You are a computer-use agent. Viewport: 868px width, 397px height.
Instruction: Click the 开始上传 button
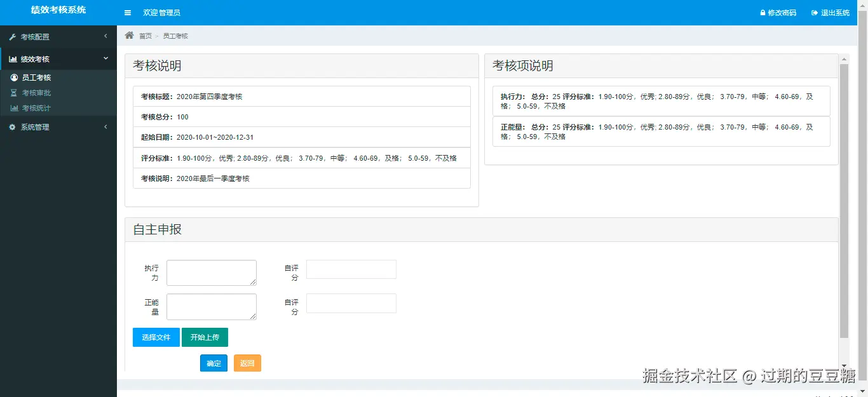pyautogui.click(x=205, y=337)
